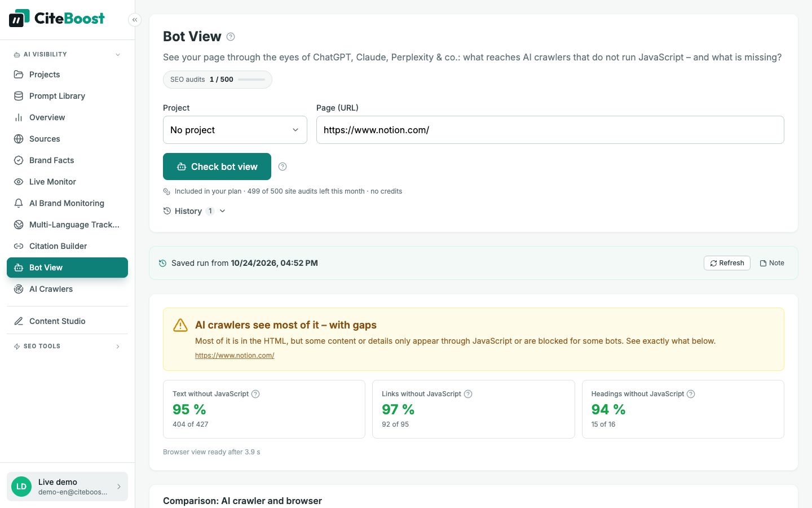812x508 pixels.
Task: Click the Note button
Action: (x=772, y=263)
